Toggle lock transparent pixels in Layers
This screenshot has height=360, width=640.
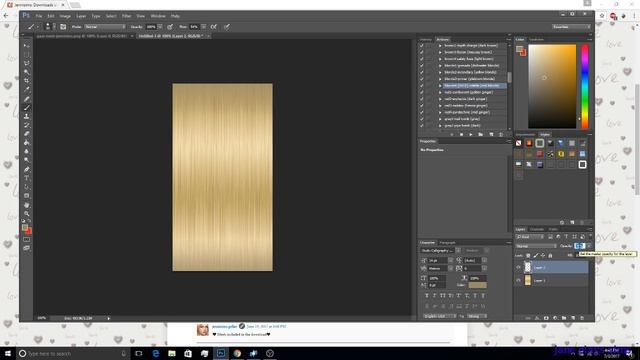click(528, 256)
